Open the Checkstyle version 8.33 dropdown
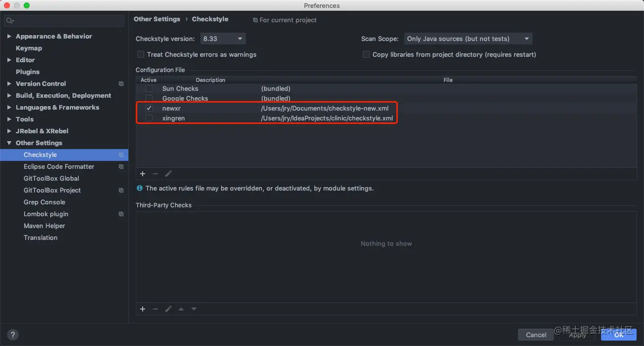 coord(223,38)
